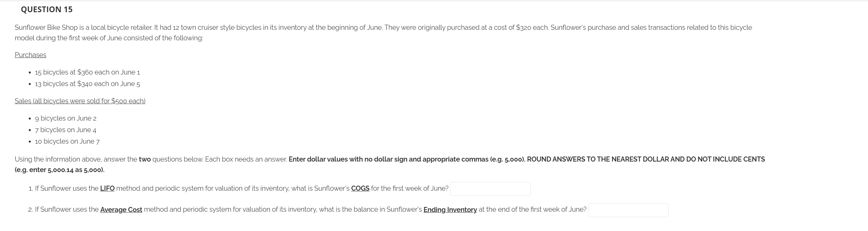Screen dimensions: 868x231
Task: Click the '(e.g. enter 5,000.14 as 5,000)' text
Action: tap(60, 170)
